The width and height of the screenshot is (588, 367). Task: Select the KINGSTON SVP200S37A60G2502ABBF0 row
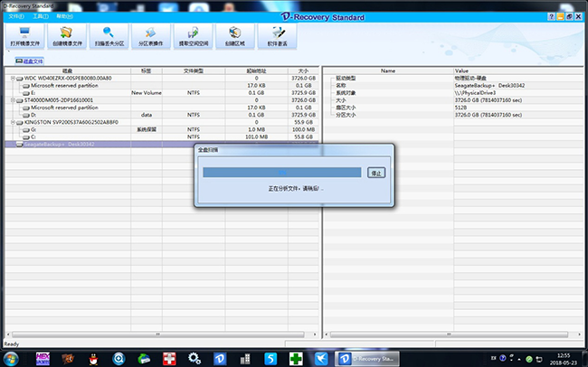[x=161, y=122]
